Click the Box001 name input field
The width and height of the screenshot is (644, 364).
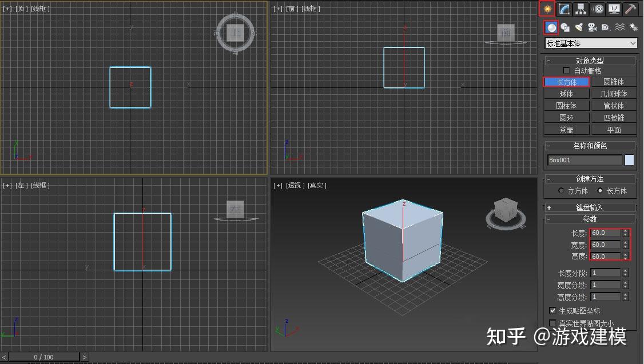(x=583, y=160)
